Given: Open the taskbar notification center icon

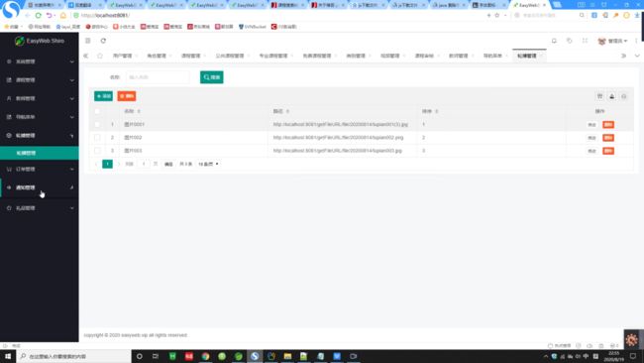Looking at the screenshot, I should click(633, 356).
